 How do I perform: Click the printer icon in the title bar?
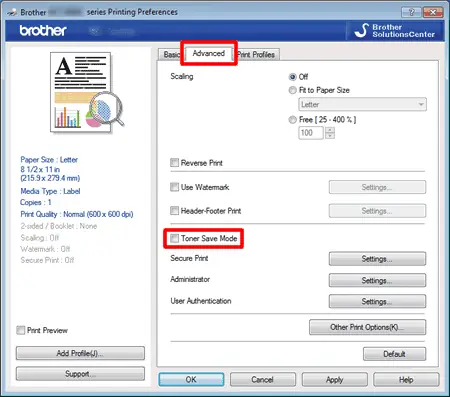click(12, 12)
